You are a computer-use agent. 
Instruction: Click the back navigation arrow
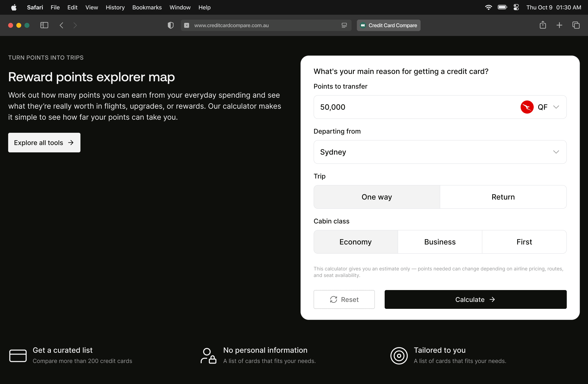(x=61, y=25)
